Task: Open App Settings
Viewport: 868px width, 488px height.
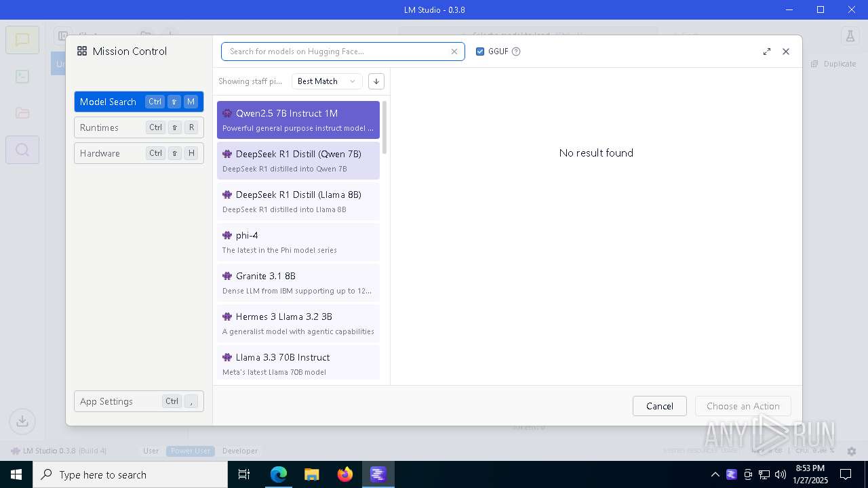Action: pyautogui.click(x=139, y=401)
